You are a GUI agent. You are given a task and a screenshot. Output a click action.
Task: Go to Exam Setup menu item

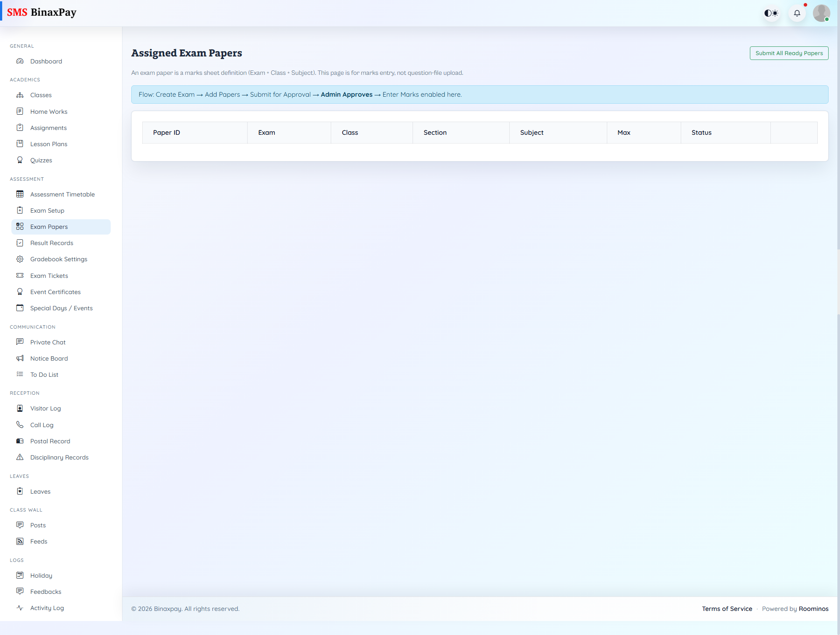pos(47,210)
